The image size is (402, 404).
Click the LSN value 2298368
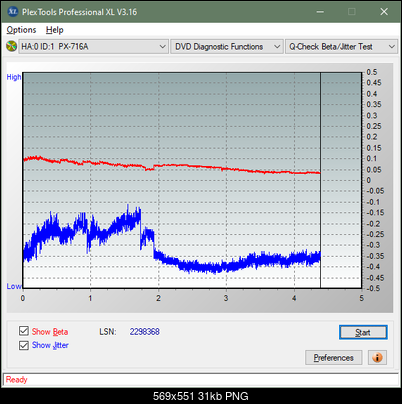pyautogui.click(x=145, y=332)
